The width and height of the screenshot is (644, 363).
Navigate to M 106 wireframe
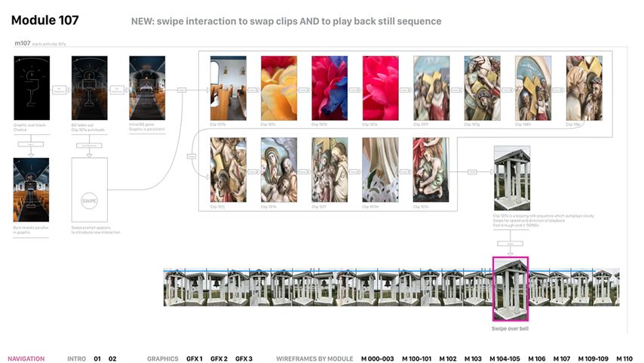(537, 358)
